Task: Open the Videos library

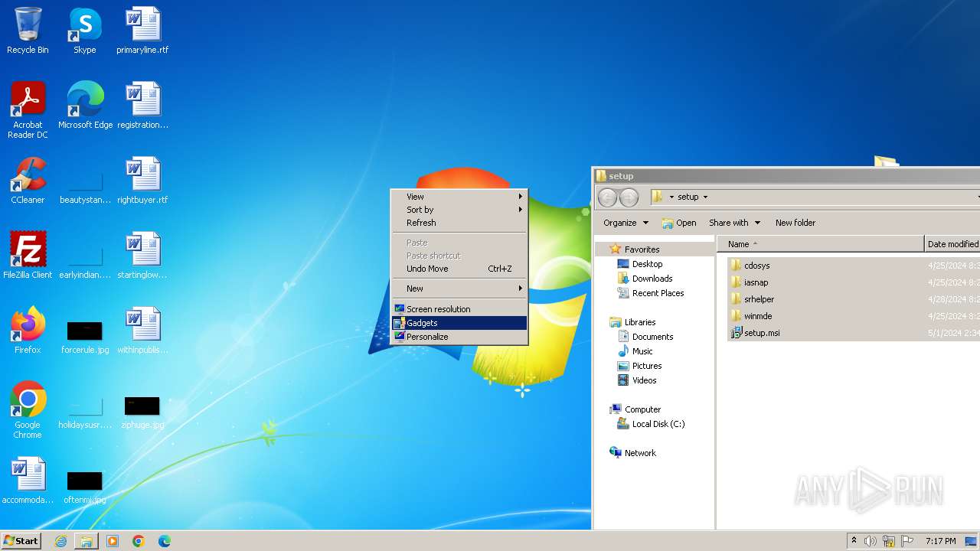Action: tap(637, 380)
